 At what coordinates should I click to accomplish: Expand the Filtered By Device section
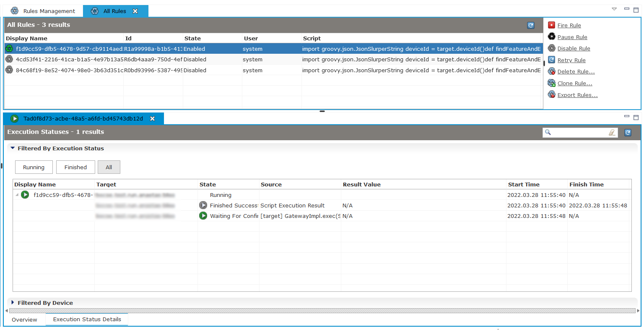(x=13, y=303)
